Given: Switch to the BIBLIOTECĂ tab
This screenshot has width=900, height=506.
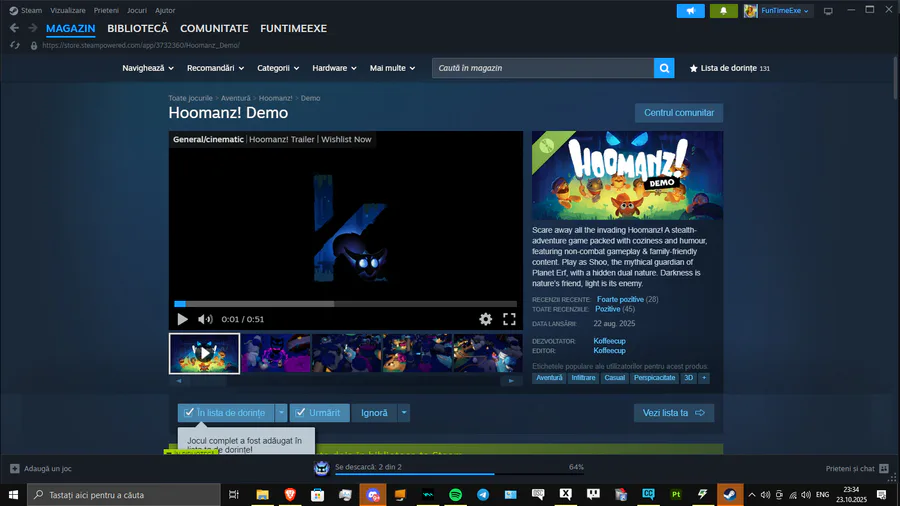Looking at the screenshot, I should click(138, 28).
